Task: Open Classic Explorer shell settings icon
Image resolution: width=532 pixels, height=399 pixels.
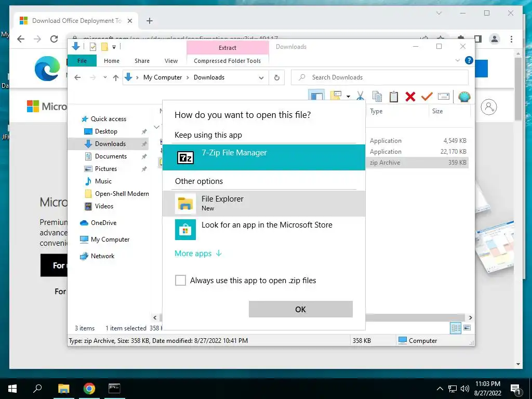Action: click(x=464, y=97)
